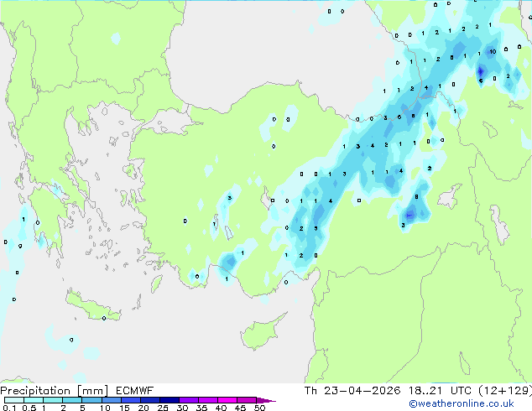Click the legend label '45'
Viewport: 532px width, 411px height.
[240, 408]
